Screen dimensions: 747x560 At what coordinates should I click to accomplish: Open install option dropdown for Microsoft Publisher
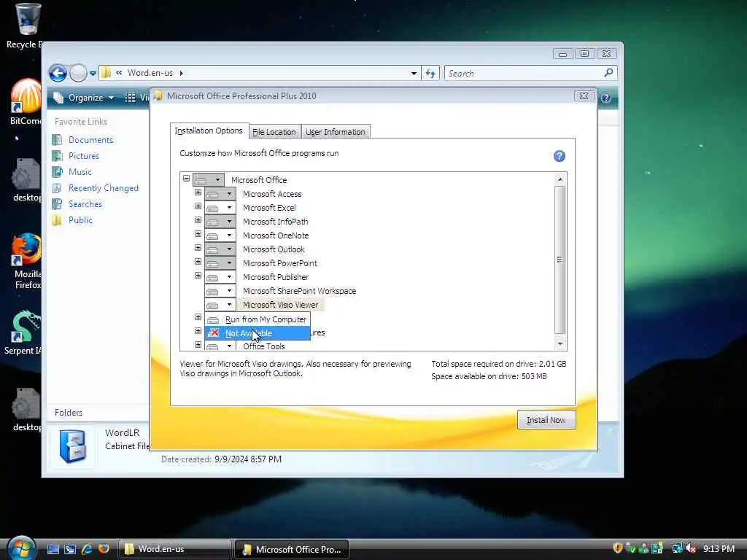point(220,276)
